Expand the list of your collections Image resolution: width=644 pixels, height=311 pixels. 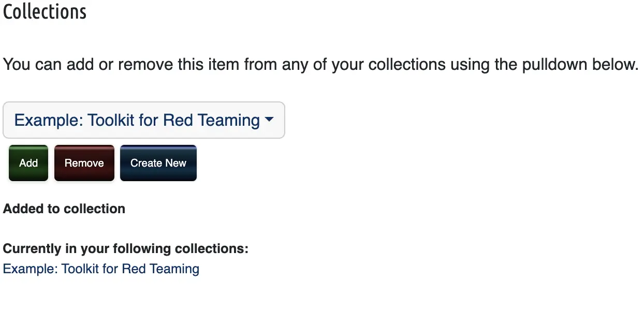[143, 120]
